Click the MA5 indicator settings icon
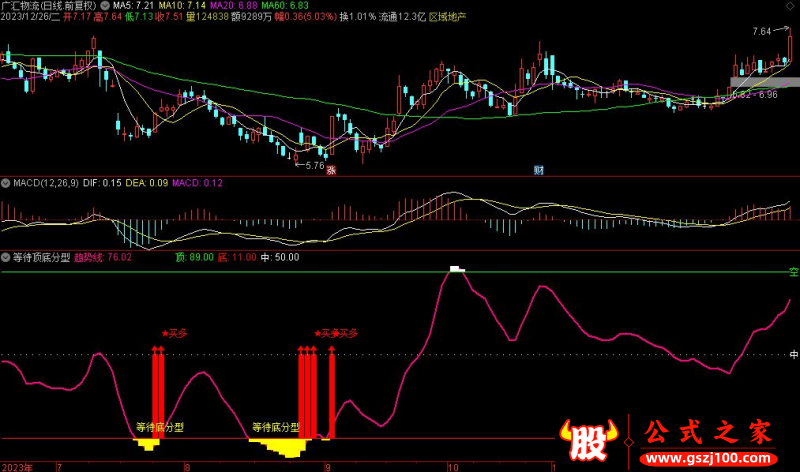800x472 pixels. [x=104, y=6]
